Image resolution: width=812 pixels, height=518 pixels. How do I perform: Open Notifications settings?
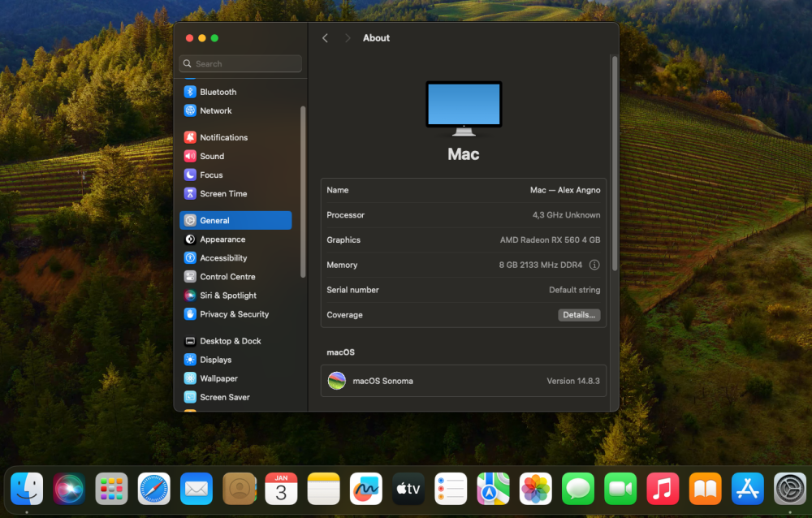pyautogui.click(x=235, y=137)
